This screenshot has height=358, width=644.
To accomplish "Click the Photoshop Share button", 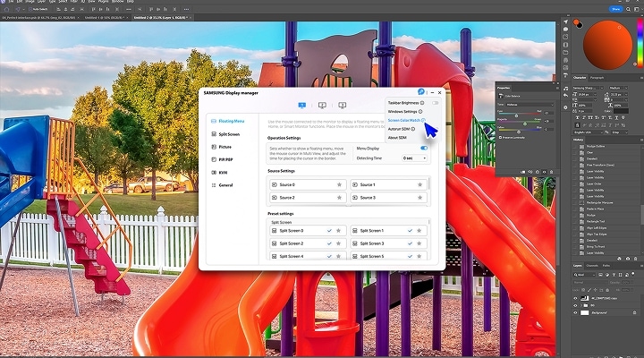I will pos(615,9).
